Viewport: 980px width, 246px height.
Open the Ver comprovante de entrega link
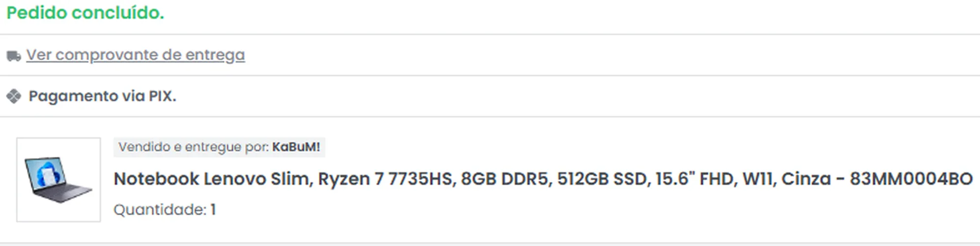click(x=136, y=55)
